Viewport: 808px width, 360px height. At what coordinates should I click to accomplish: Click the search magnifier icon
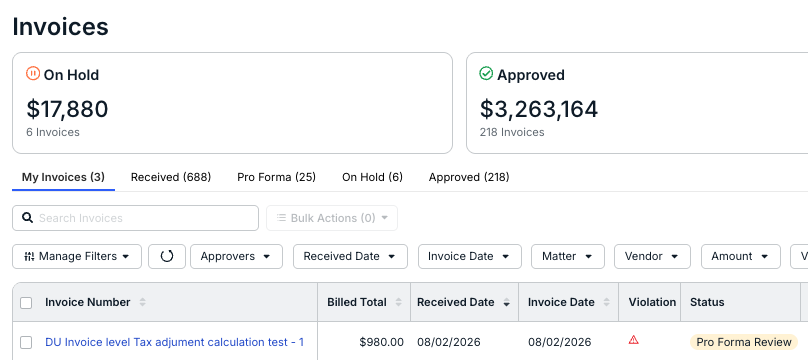(27, 218)
